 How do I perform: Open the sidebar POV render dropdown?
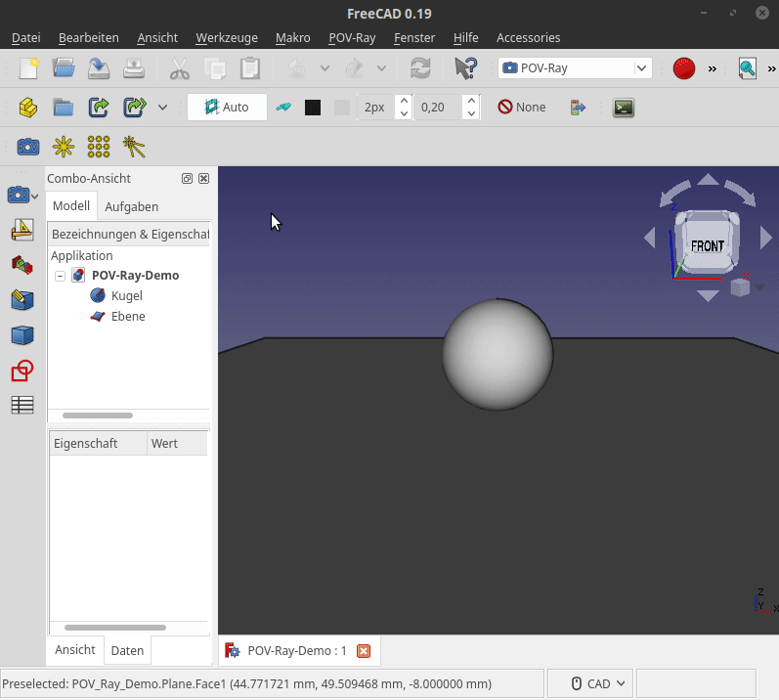click(x=35, y=197)
